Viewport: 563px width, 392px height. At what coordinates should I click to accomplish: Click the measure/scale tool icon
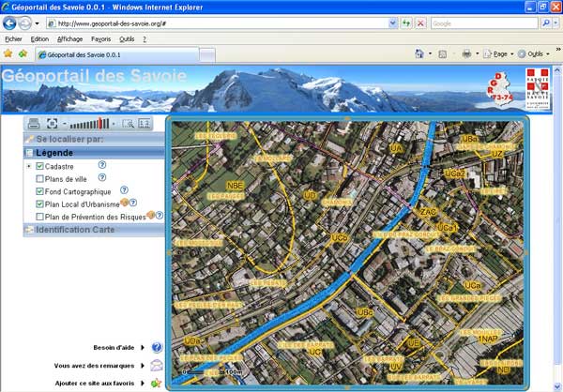click(x=145, y=124)
